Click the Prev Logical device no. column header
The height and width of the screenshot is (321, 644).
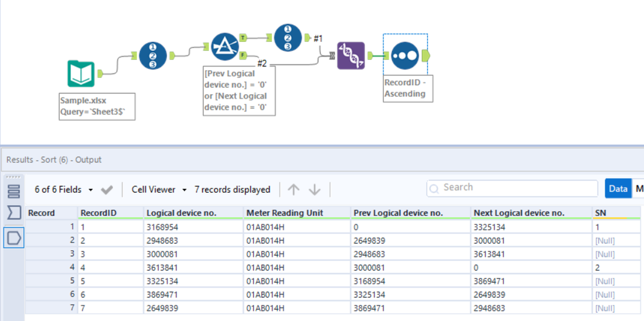click(411, 213)
